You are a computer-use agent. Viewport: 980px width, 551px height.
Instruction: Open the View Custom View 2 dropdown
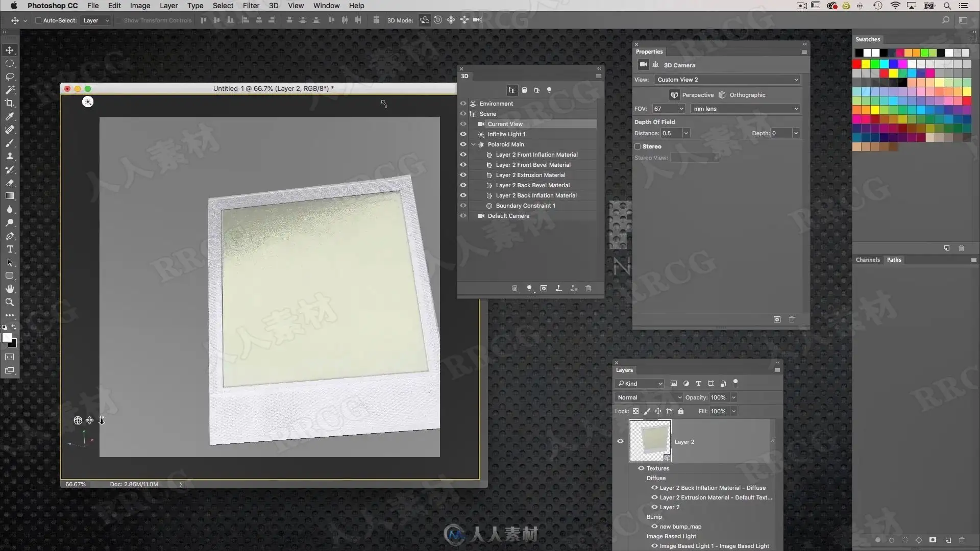(x=727, y=80)
